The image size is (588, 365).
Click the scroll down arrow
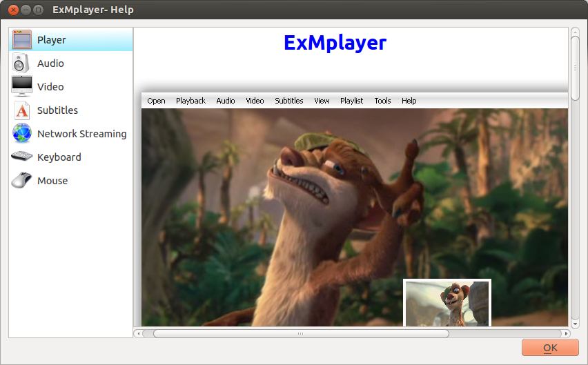[x=575, y=324]
